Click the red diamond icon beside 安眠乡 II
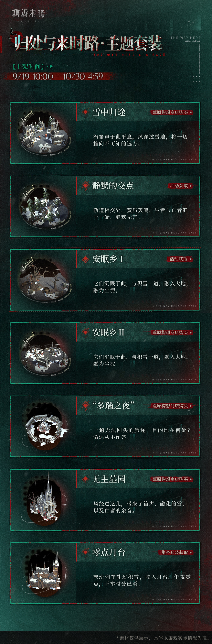Image resolution: width=212 pixels, height=644 pixels. [x=86, y=332]
